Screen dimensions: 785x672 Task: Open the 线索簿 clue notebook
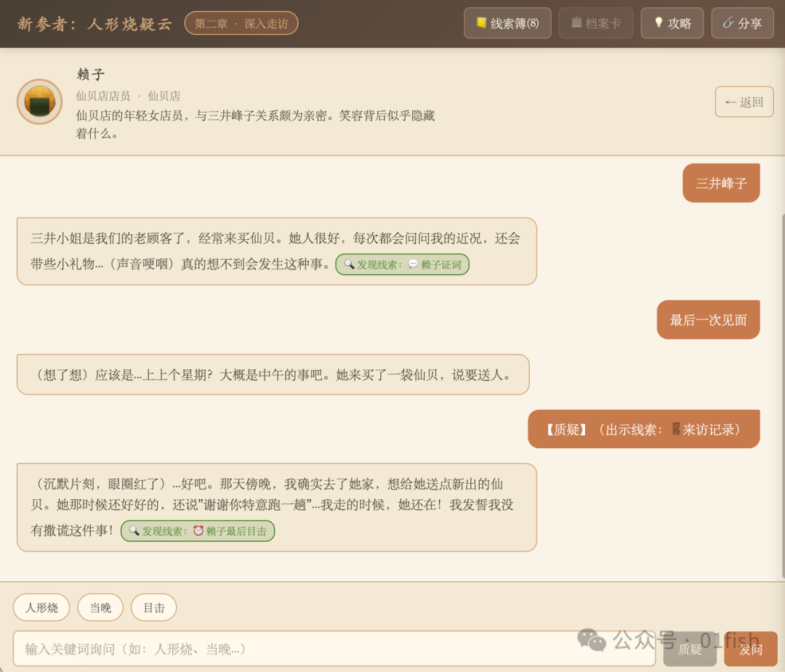point(507,23)
